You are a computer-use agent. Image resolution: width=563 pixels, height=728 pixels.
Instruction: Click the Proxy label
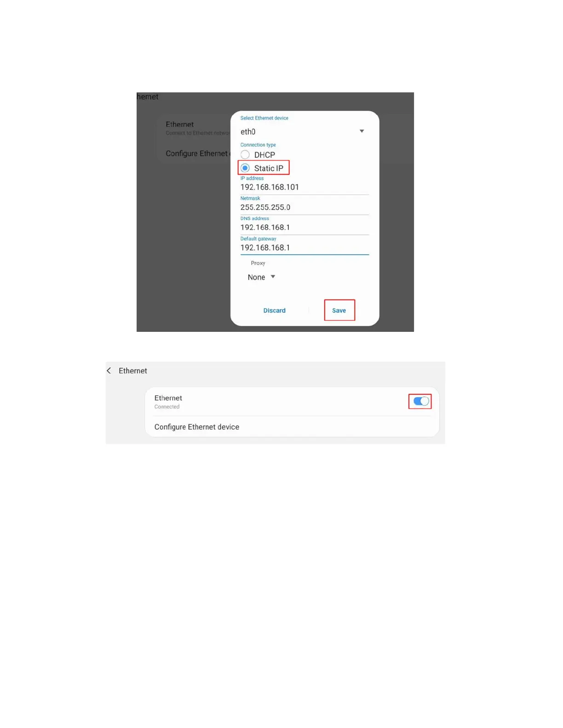click(x=258, y=263)
